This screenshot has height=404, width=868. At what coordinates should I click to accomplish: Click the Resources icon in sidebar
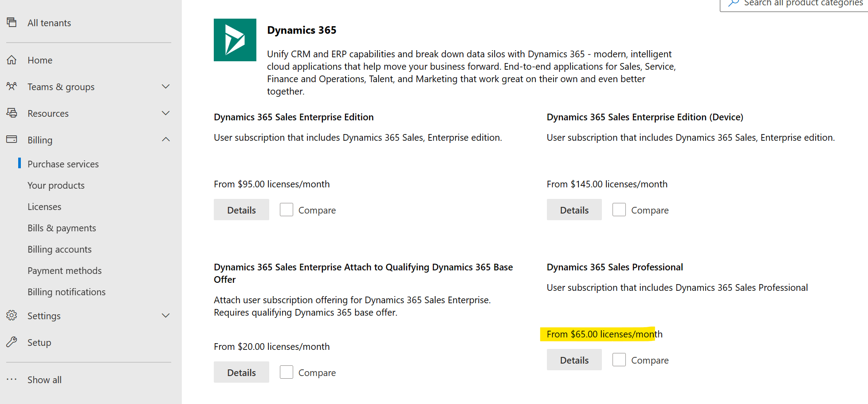[x=12, y=113]
